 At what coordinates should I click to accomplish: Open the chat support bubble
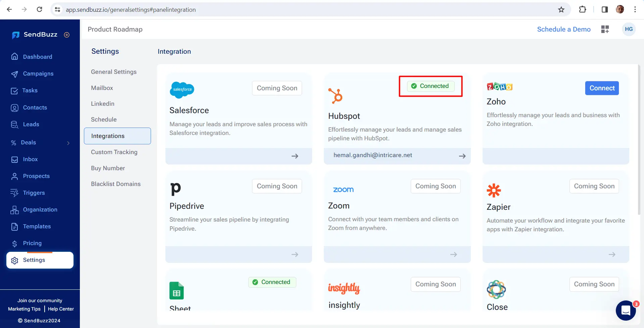tap(626, 311)
